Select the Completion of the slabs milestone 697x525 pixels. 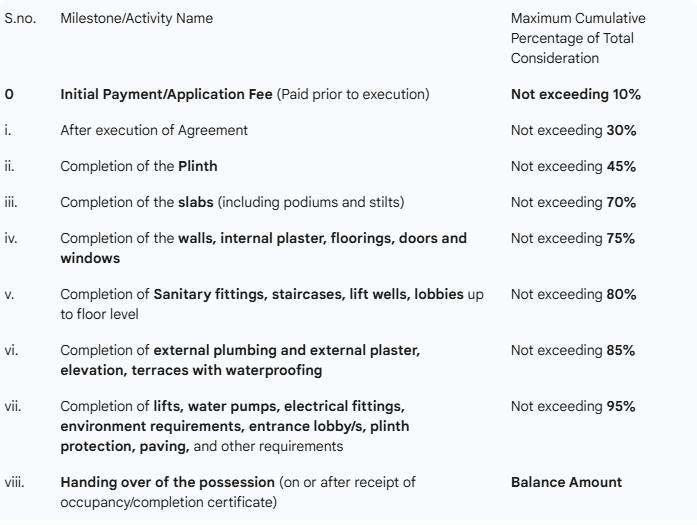pyautogui.click(x=232, y=202)
